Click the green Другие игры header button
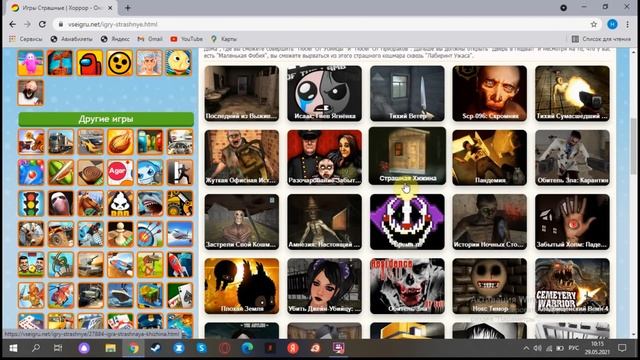This screenshot has height=360, width=640. pyautogui.click(x=106, y=119)
